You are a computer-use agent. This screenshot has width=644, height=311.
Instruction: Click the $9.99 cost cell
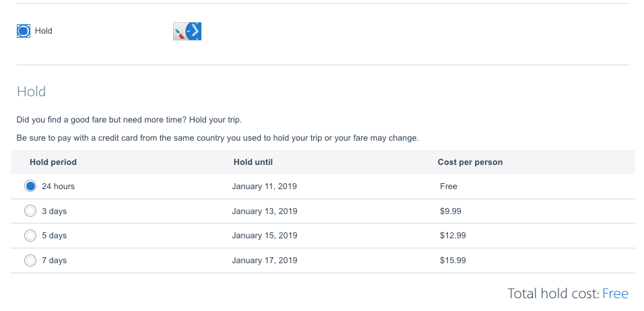[x=451, y=211]
